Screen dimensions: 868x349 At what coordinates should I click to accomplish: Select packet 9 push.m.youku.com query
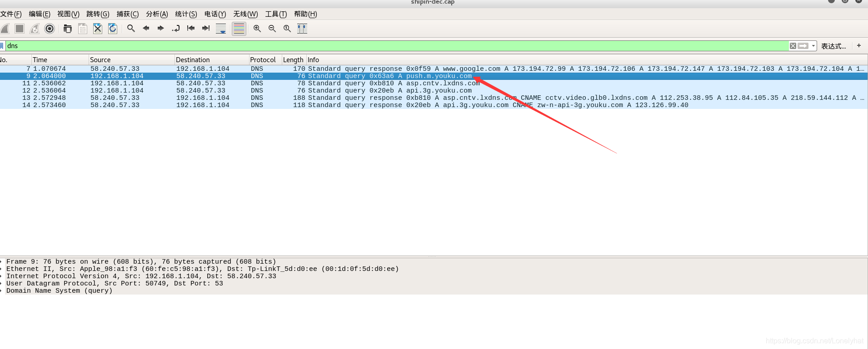[x=434, y=76]
